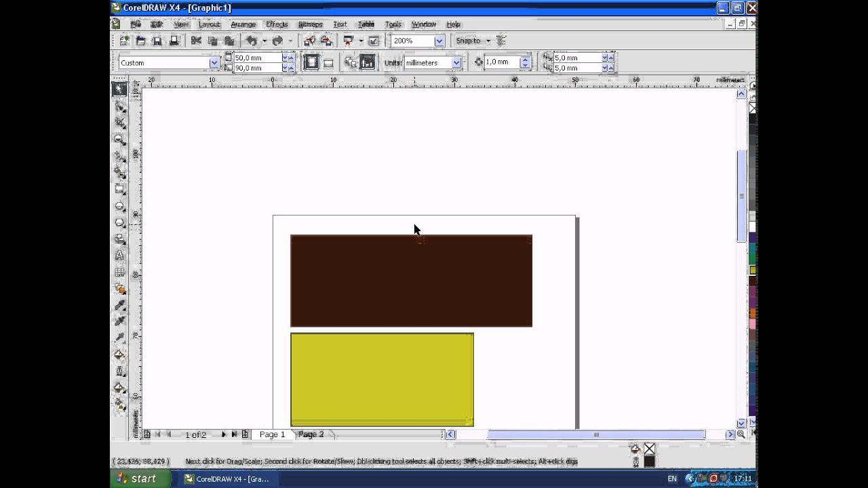Toggle Landscape page orientation

tap(328, 62)
